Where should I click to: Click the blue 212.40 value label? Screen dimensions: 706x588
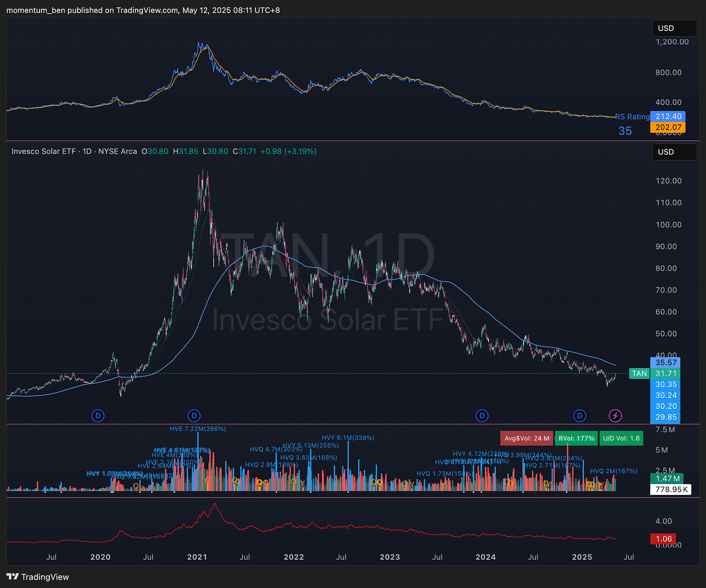point(668,116)
